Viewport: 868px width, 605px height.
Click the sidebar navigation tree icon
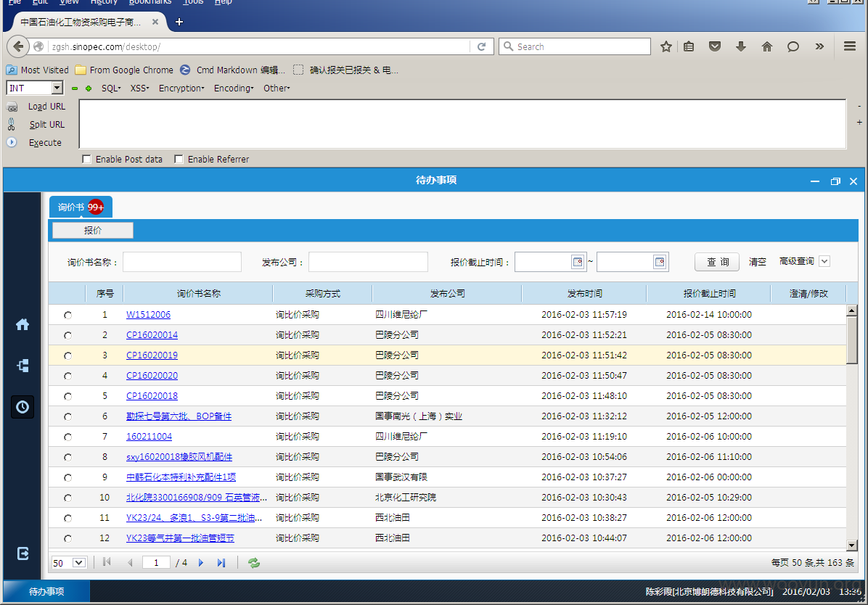click(x=22, y=366)
